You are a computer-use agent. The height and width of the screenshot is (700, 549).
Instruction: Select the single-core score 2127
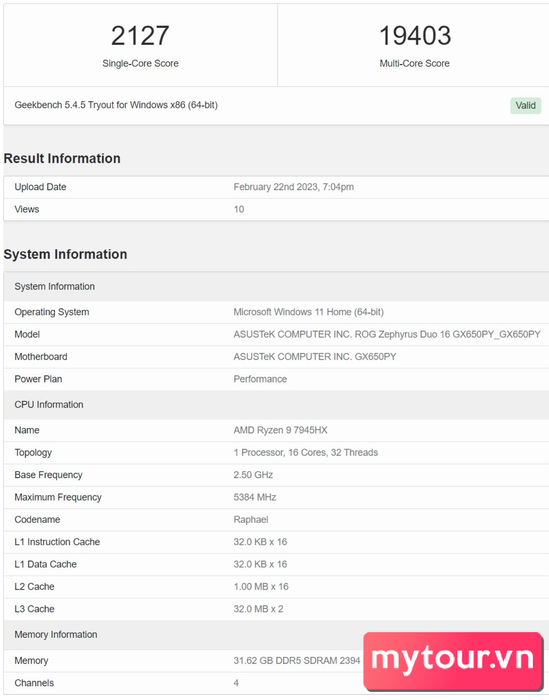pyautogui.click(x=140, y=36)
